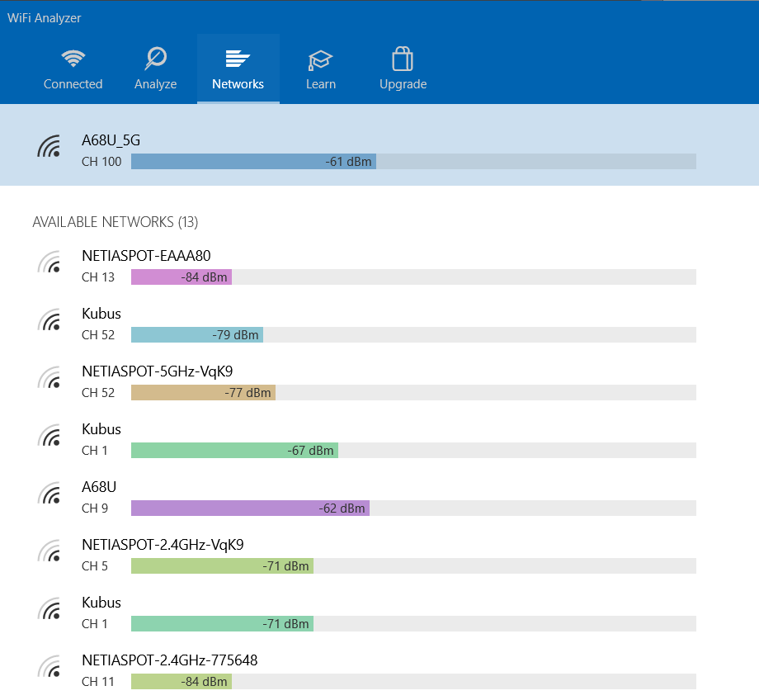Click the -61 dBm bar of A68U_5G
The height and width of the screenshot is (700, 759).
[253, 162]
